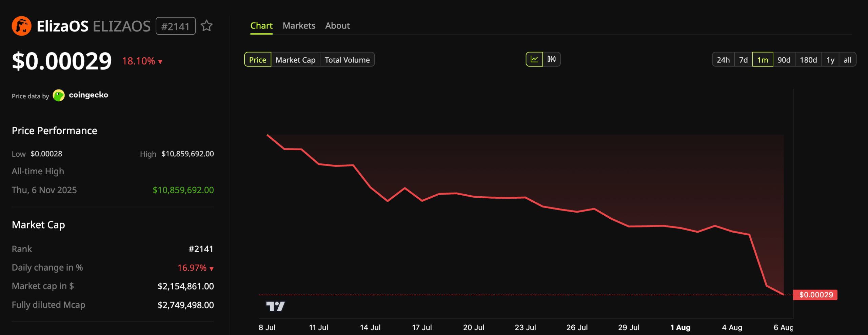Click the 20 Jul date on chart axis
This screenshot has height=335, width=868.
[x=474, y=328]
